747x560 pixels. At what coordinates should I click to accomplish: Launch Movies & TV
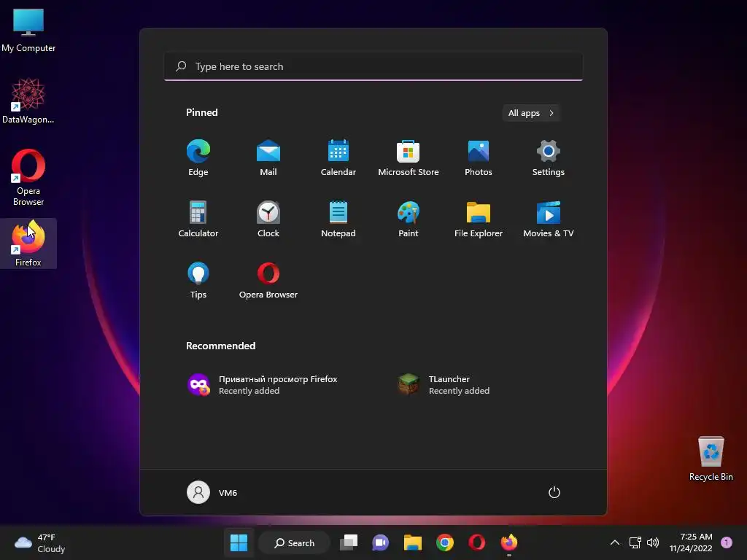(x=549, y=219)
